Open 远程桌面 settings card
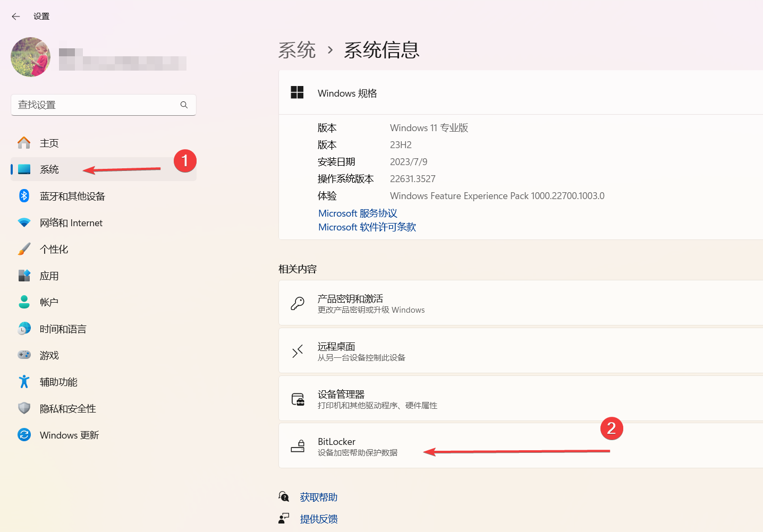Viewport: 763px width, 532px height. tap(521, 350)
